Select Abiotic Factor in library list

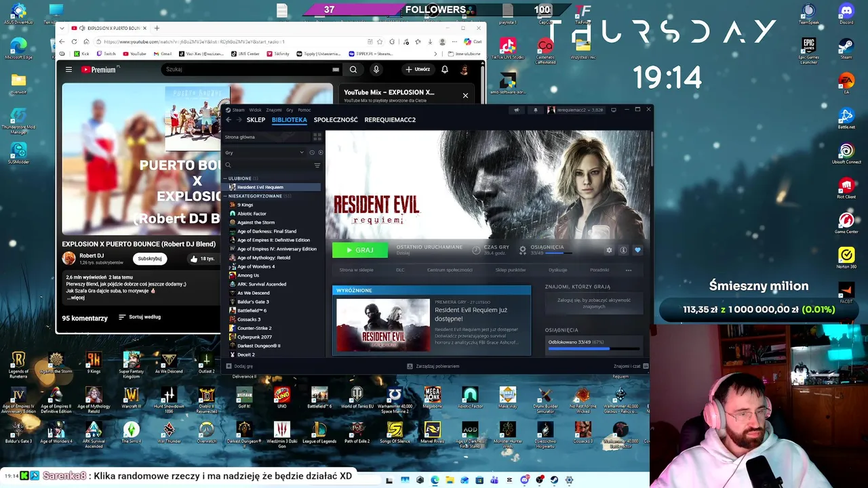click(252, 213)
